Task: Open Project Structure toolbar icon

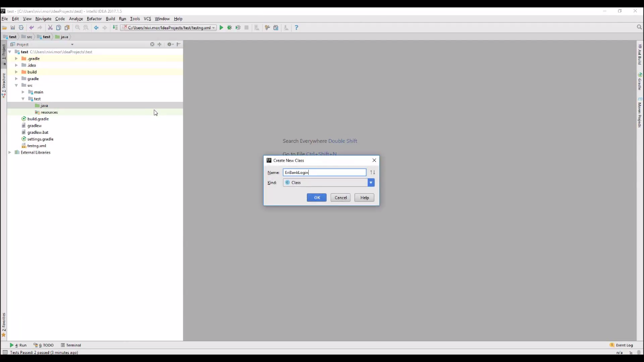Action: click(x=276, y=28)
